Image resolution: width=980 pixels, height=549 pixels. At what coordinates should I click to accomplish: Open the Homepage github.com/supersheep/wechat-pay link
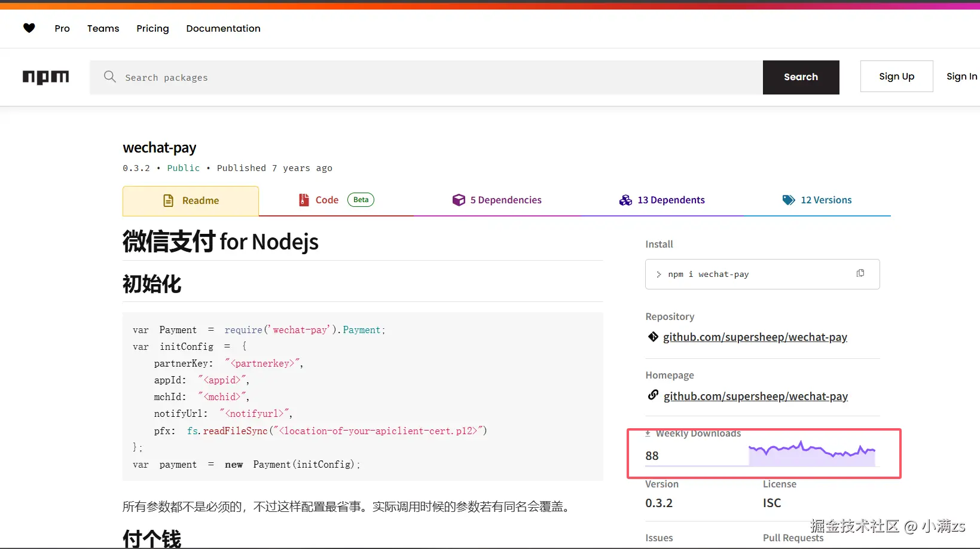756,396
